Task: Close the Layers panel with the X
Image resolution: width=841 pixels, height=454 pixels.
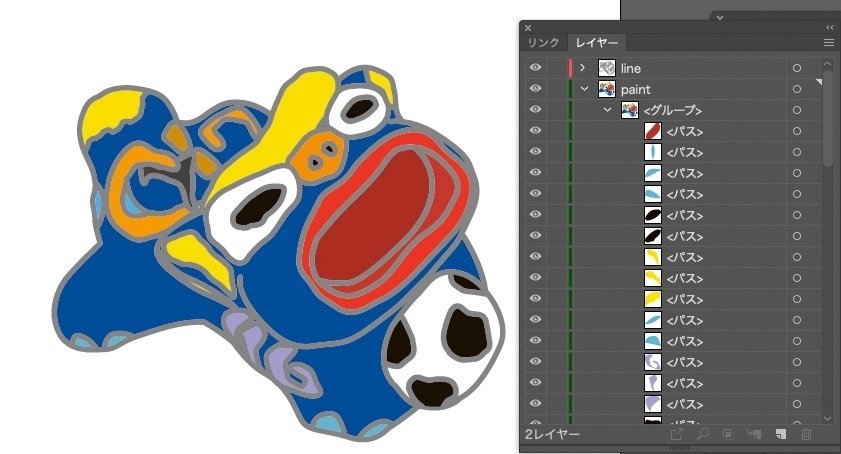Action: point(528,28)
